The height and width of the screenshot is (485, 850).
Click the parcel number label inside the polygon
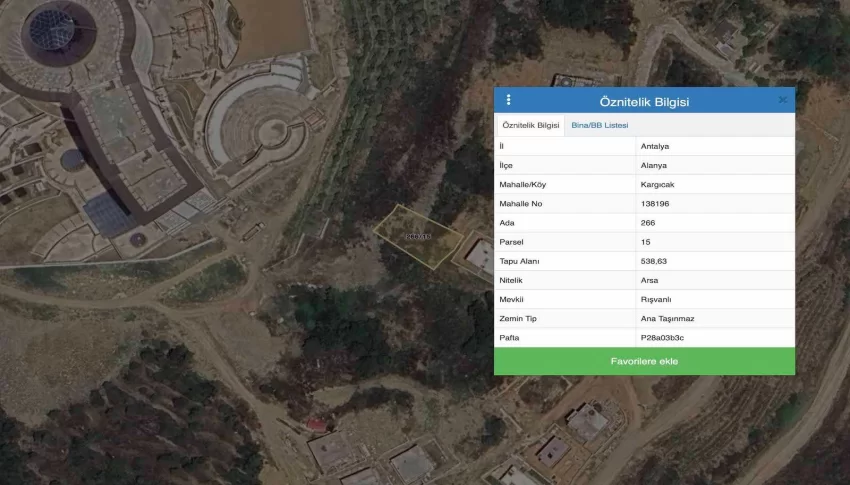(x=418, y=237)
